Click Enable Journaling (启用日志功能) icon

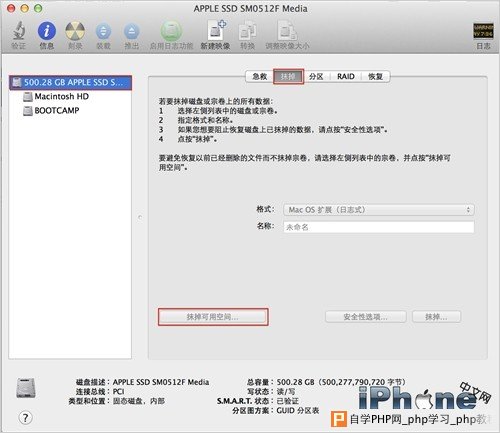pos(171,31)
